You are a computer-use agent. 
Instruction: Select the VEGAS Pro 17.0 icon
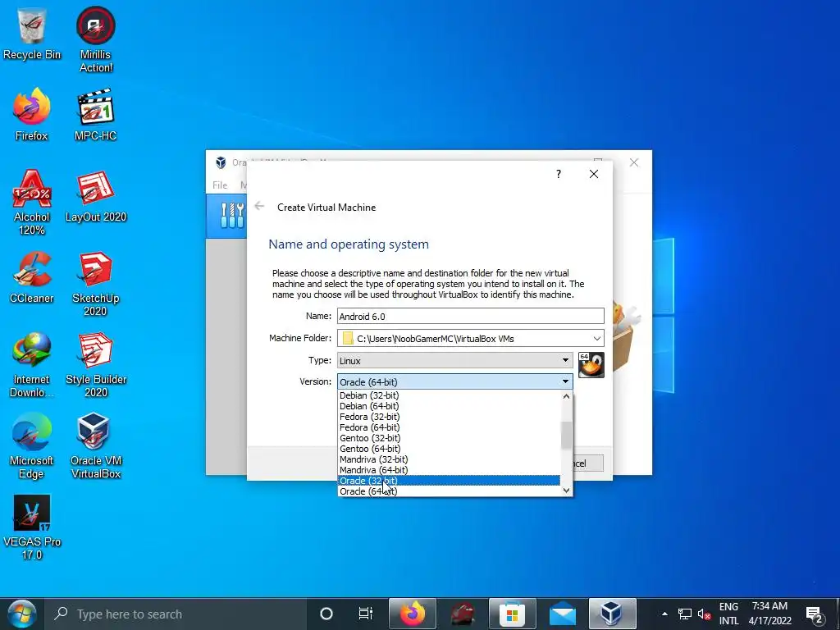(x=32, y=527)
